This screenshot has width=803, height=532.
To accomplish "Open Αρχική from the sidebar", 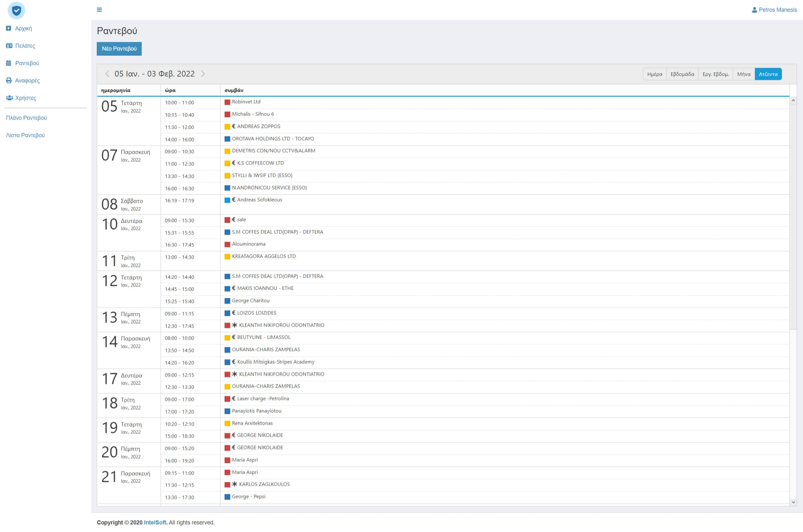I will pyautogui.click(x=23, y=28).
